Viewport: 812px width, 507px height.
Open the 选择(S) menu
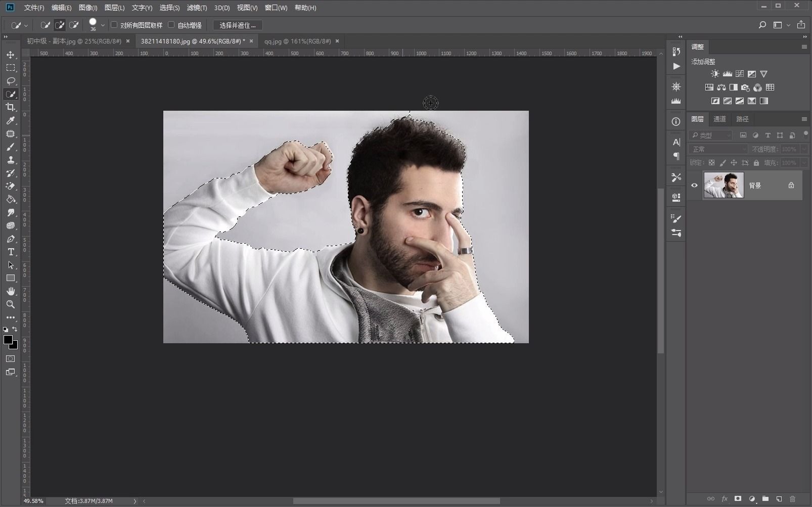point(169,8)
